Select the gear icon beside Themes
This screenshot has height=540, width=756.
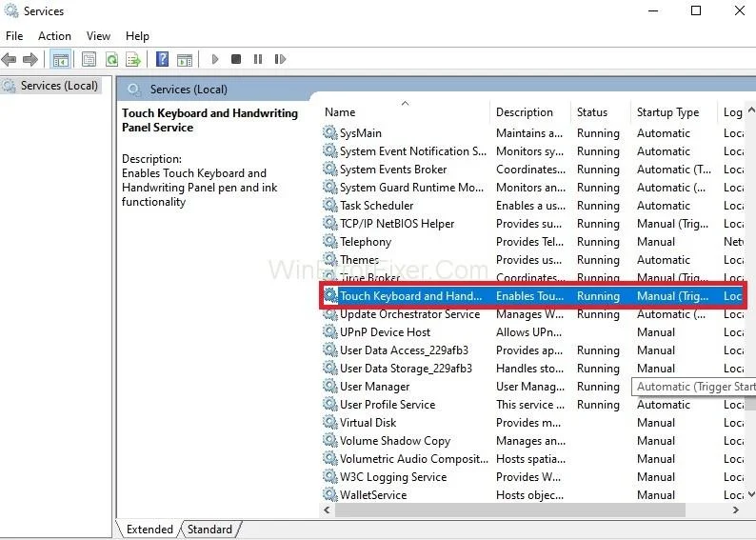point(329,259)
